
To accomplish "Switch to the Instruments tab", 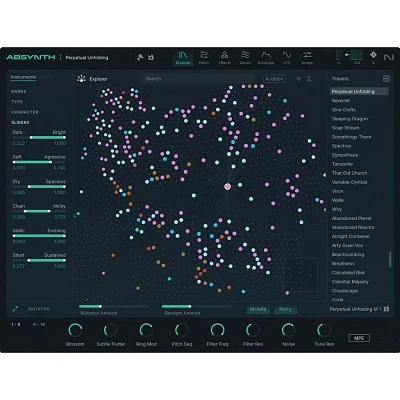I will point(23,77).
